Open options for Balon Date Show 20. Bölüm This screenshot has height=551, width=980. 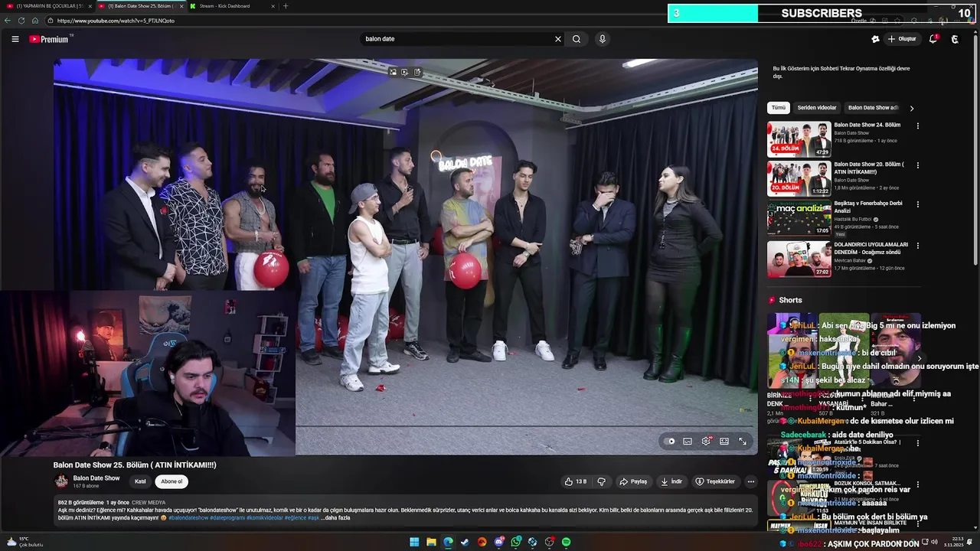tap(918, 165)
